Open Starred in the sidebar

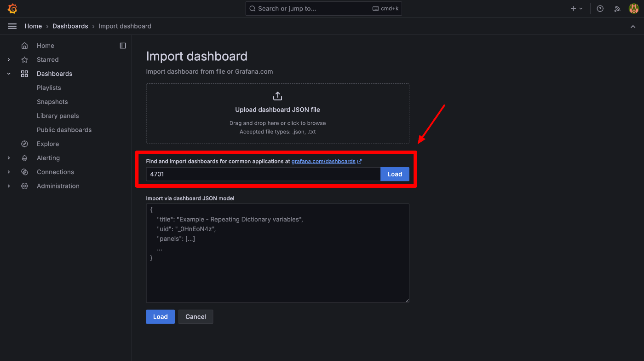tap(48, 60)
